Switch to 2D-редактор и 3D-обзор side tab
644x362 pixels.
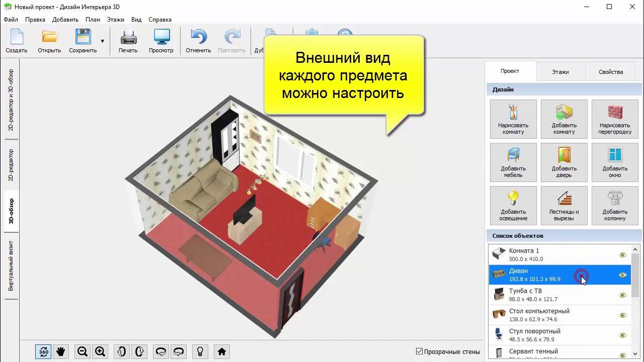tap(11, 100)
